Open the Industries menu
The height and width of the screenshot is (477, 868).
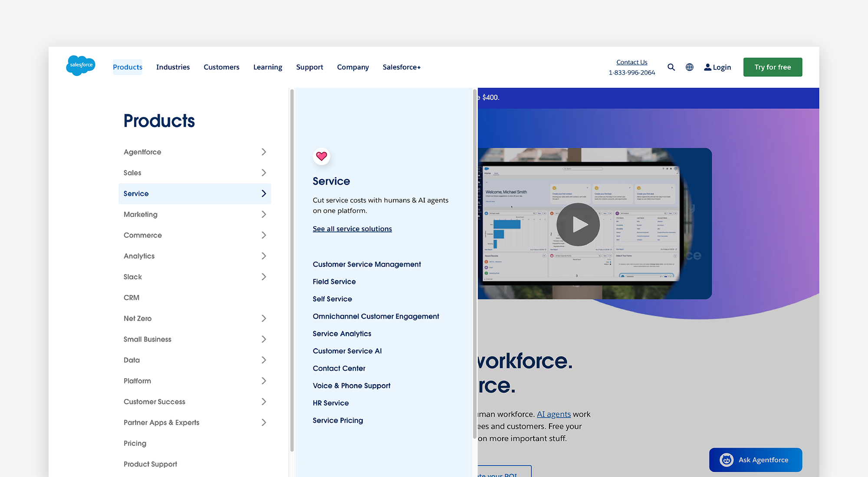(173, 67)
